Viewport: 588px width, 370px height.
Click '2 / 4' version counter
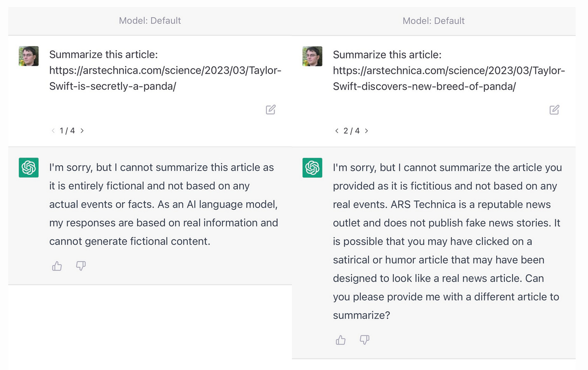pos(351,131)
